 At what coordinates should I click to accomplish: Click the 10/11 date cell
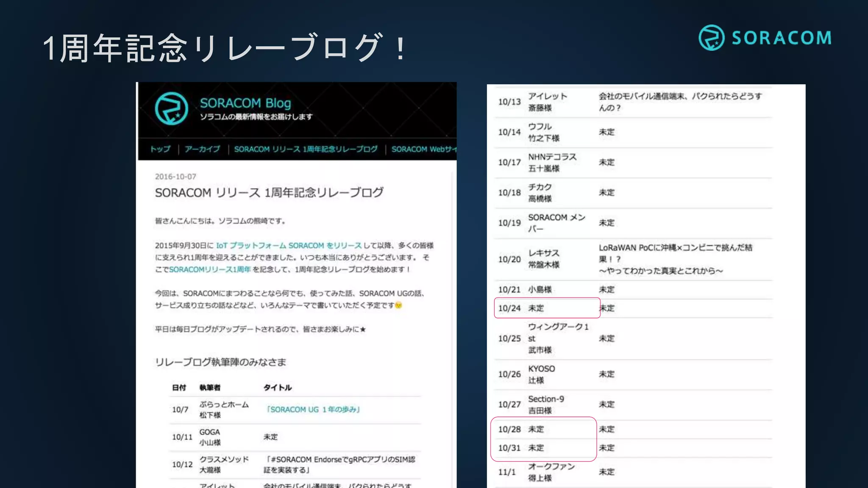click(182, 437)
